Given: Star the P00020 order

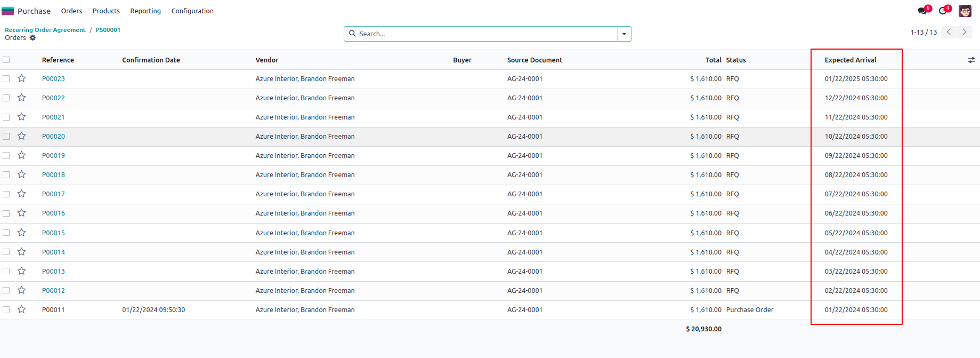Looking at the screenshot, I should point(21,136).
